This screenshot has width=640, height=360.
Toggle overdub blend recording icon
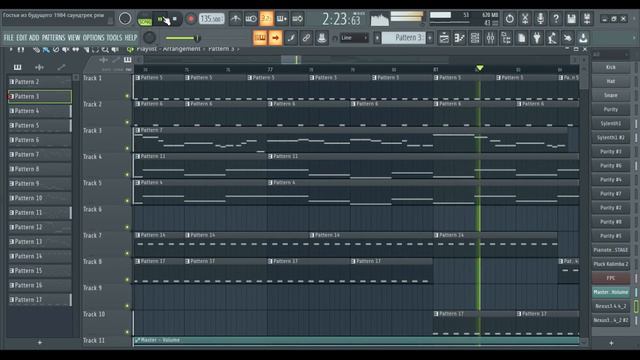pyautogui.click(x=282, y=19)
